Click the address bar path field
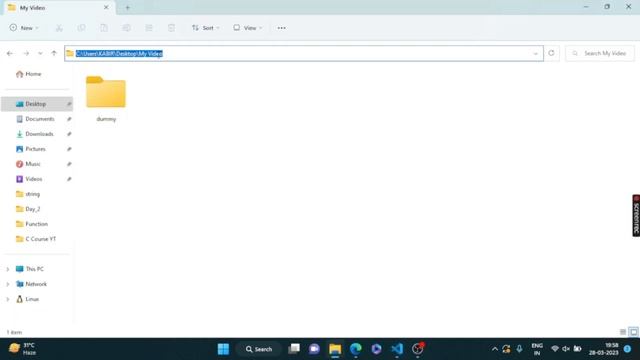 [x=304, y=53]
